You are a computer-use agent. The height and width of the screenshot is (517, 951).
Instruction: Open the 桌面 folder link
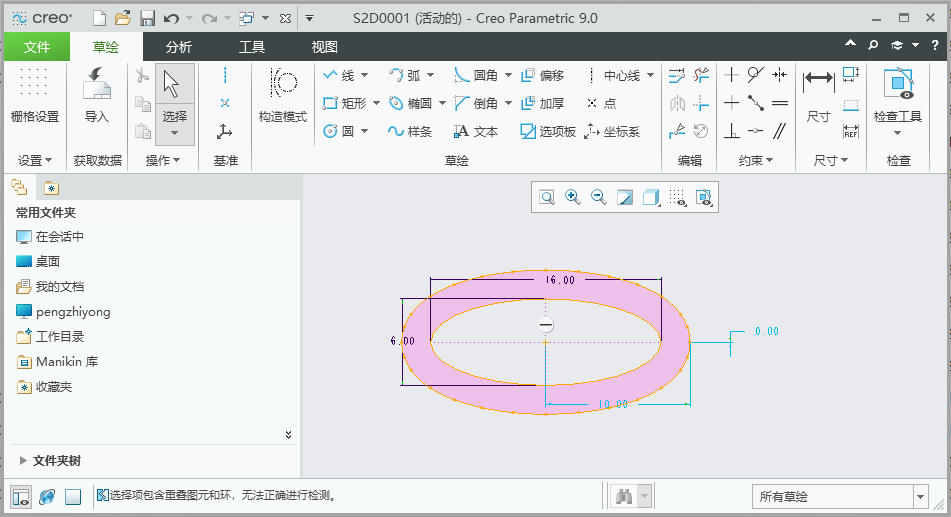click(x=38, y=262)
